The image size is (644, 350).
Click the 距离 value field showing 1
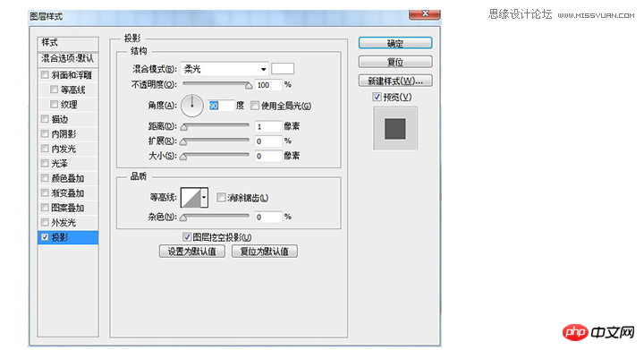pos(268,126)
